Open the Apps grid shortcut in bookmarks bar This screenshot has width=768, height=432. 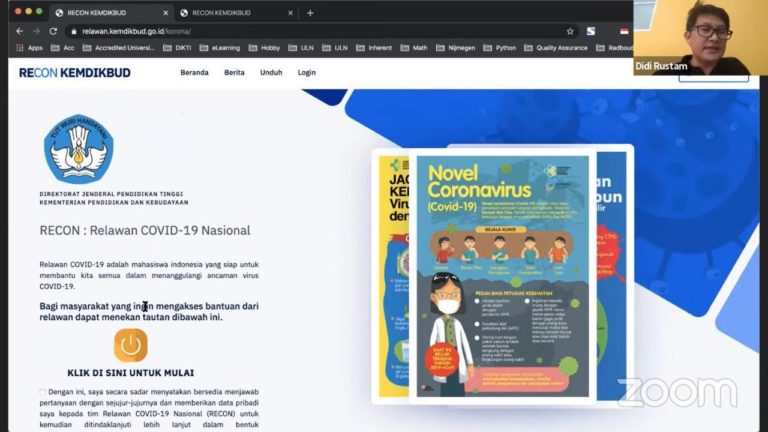point(29,48)
